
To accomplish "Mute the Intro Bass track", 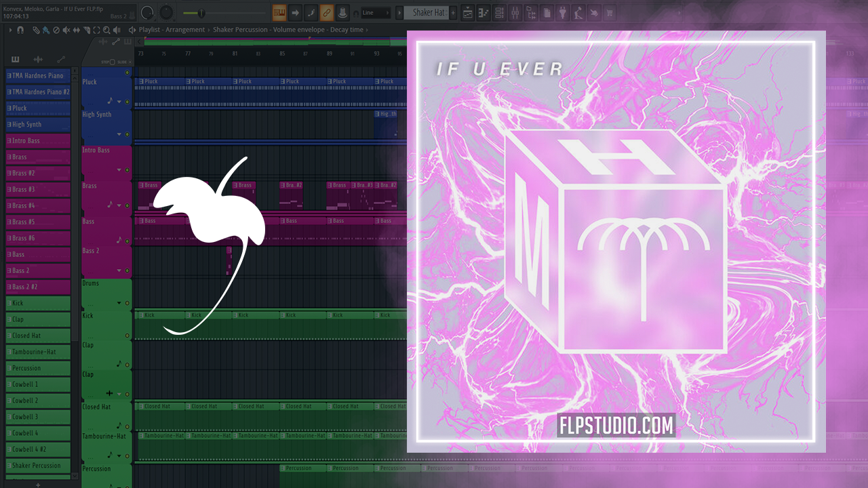I will [127, 170].
